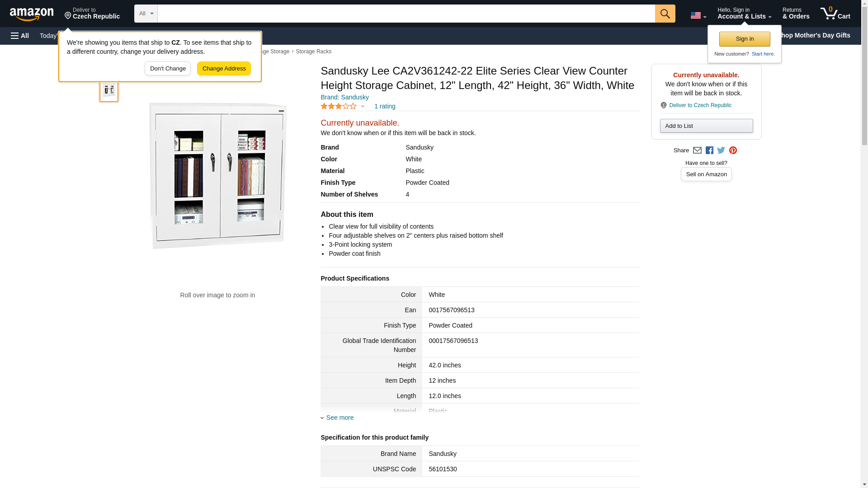Click Don't Change button
Viewport: 868px width, 488px height.
coord(168,69)
